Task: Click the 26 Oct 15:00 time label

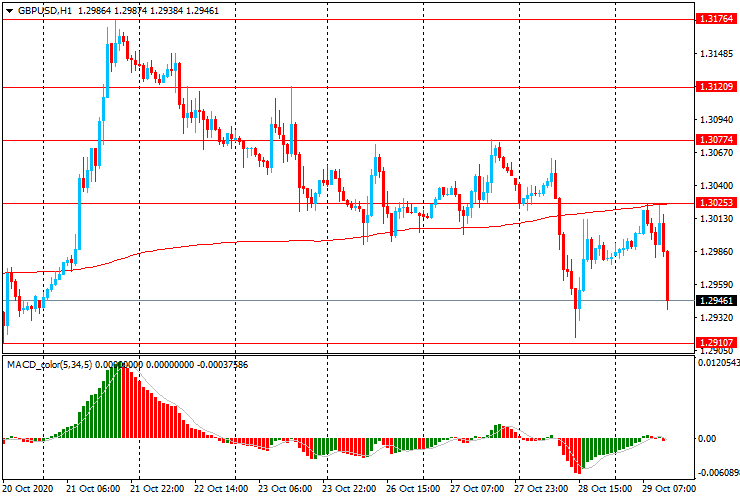Action: [413, 489]
